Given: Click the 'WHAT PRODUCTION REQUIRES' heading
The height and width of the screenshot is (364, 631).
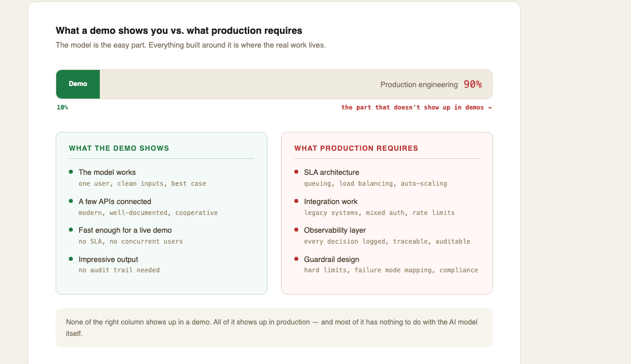Looking at the screenshot, I should [356, 148].
